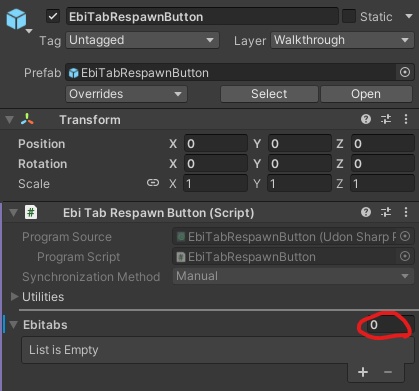Click the Position label
Screen dimensions: 419x391
[42, 144]
